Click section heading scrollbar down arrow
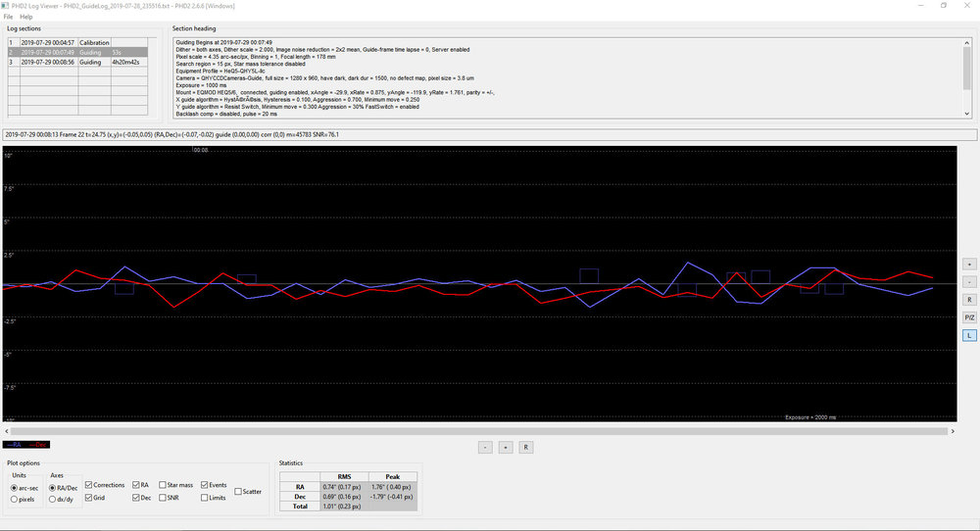 (967, 114)
